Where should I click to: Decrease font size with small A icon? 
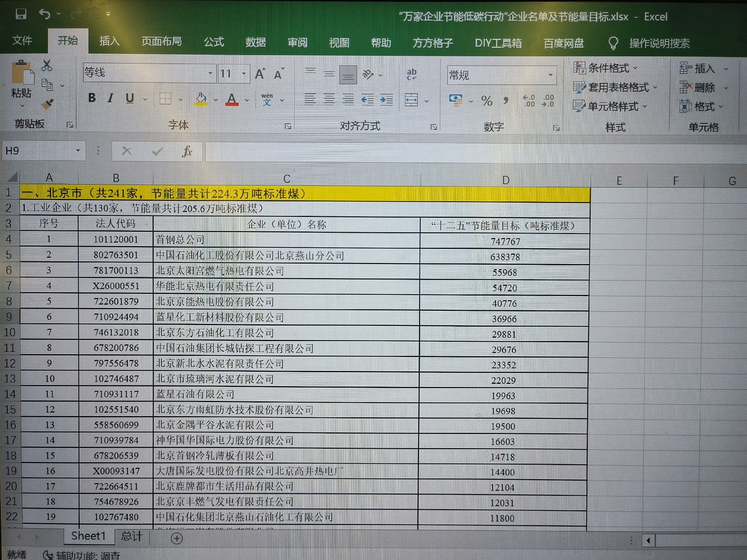[x=279, y=74]
